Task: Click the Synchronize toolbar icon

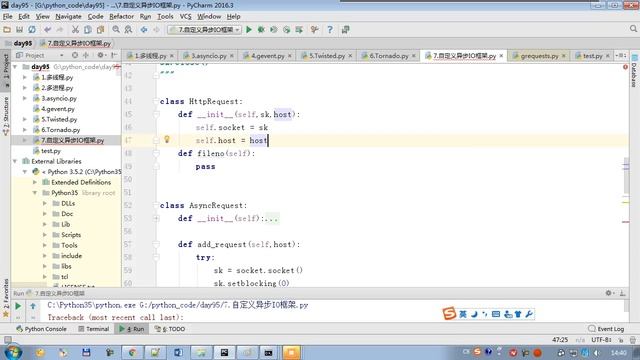Action: (32, 30)
